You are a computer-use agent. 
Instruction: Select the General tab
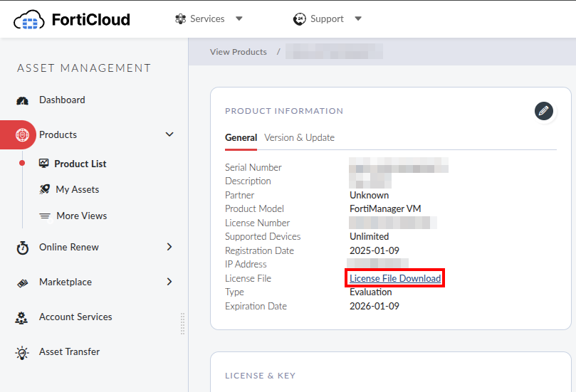[241, 137]
